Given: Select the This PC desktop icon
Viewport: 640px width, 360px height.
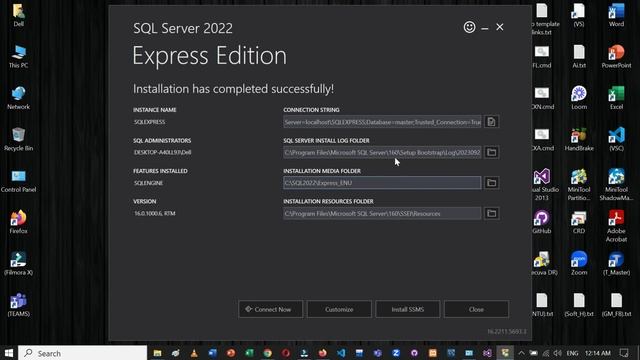Looking at the screenshot, I should (x=18, y=57).
